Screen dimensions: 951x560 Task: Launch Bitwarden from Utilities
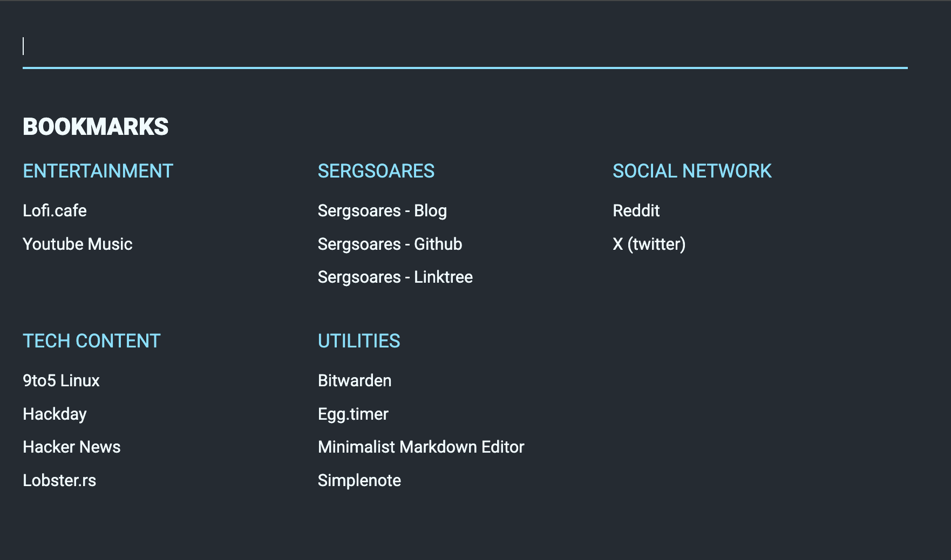pyautogui.click(x=355, y=380)
